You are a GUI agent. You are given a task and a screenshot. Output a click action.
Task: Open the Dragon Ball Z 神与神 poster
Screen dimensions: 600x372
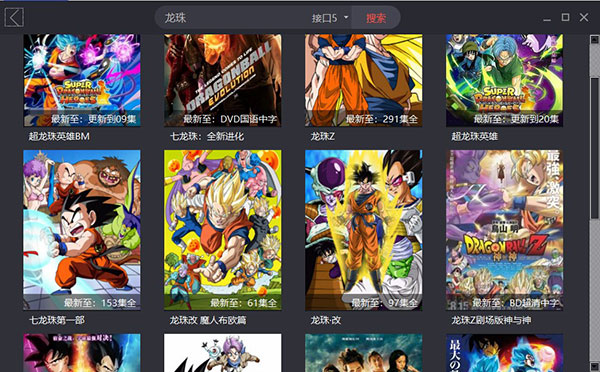click(504, 230)
